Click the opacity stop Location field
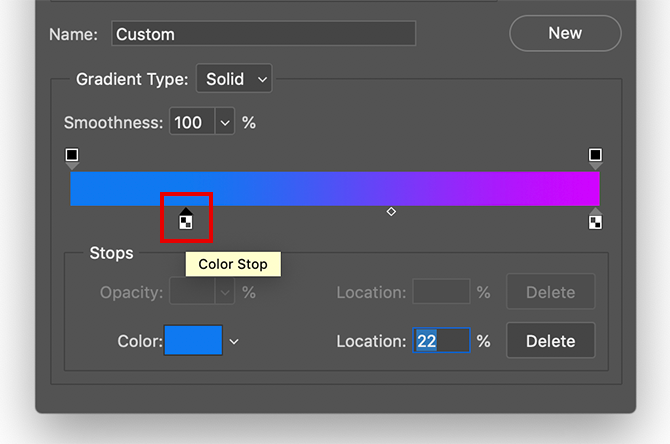This screenshot has width=670, height=444. (x=441, y=292)
